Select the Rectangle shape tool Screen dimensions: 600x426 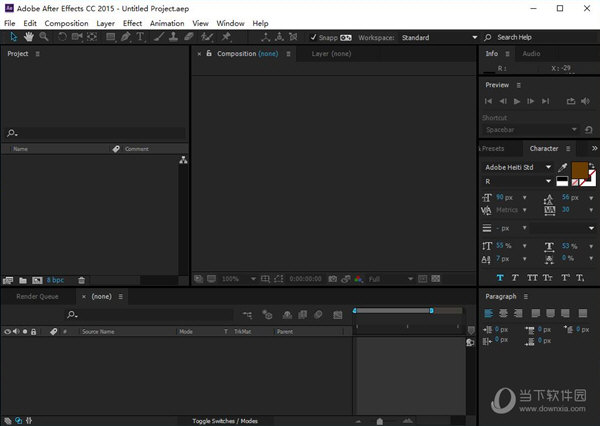[x=111, y=37]
